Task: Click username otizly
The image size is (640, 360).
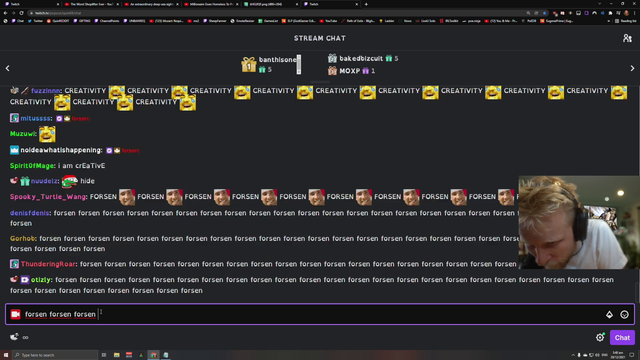Action: click(42, 280)
